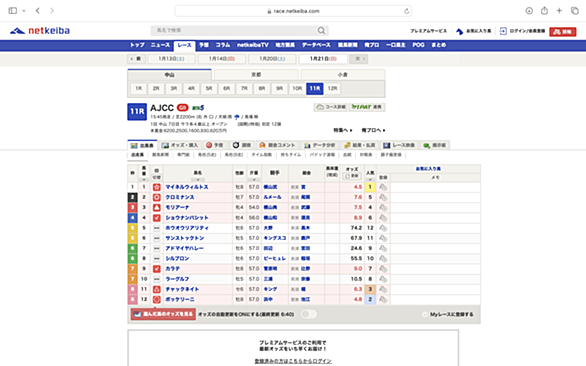
Task: Show Safari tab overview icon
Action: [574, 10]
